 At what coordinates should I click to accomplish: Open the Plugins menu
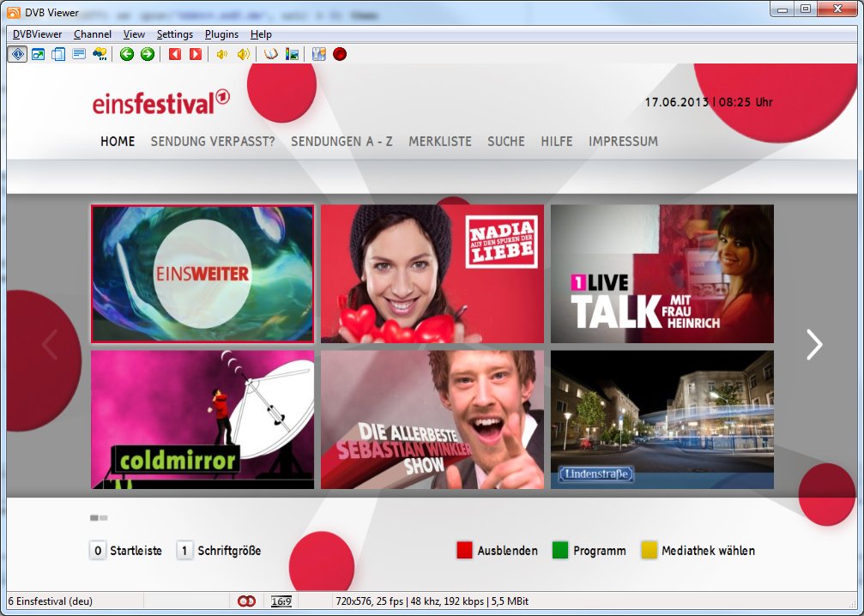pos(222,34)
